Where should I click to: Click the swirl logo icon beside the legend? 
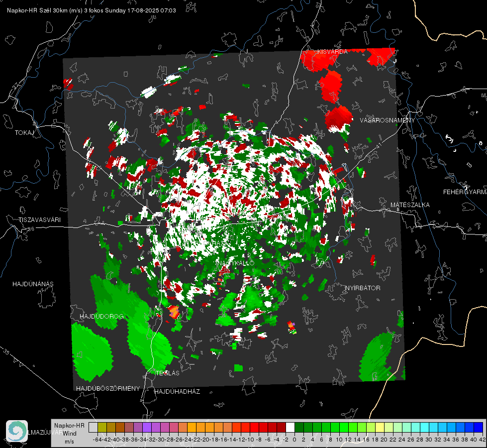tap(17, 431)
